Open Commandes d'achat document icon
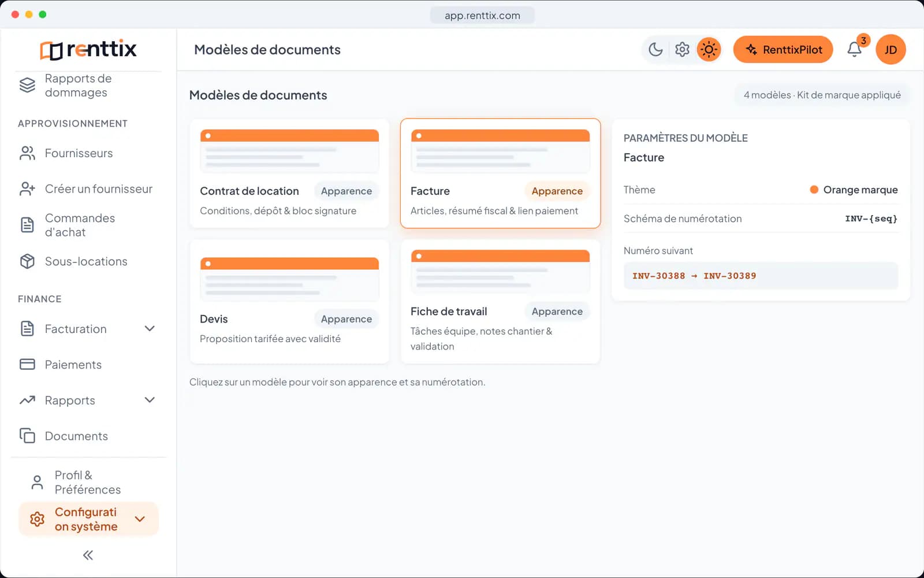Viewport: 924px width, 578px height. 27,225
